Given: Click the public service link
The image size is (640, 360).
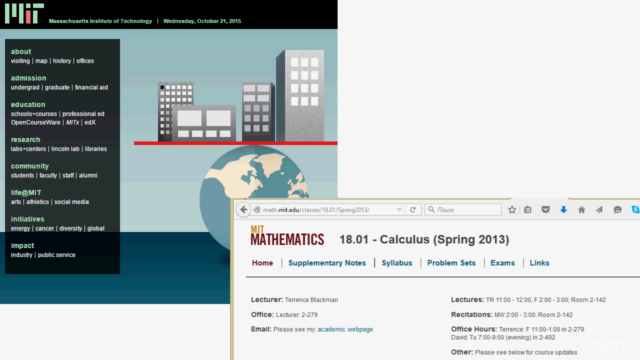Looking at the screenshot, I should (x=57, y=255).
